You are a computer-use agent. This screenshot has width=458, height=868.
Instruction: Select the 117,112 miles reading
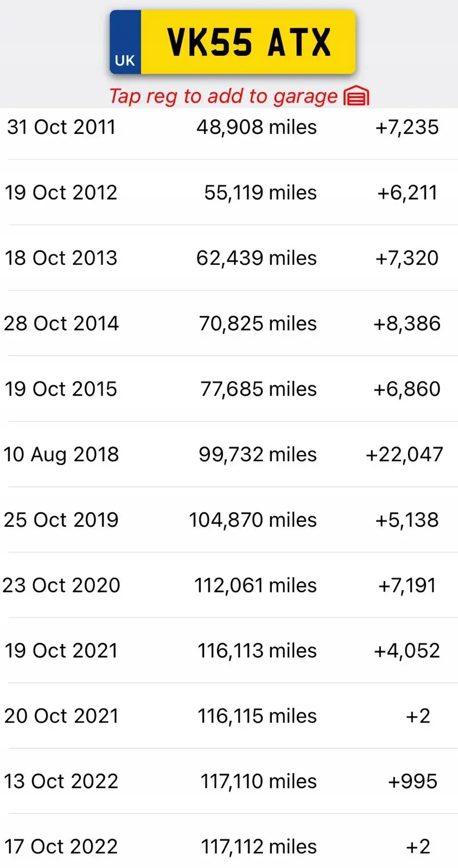[x=259, y=847]
